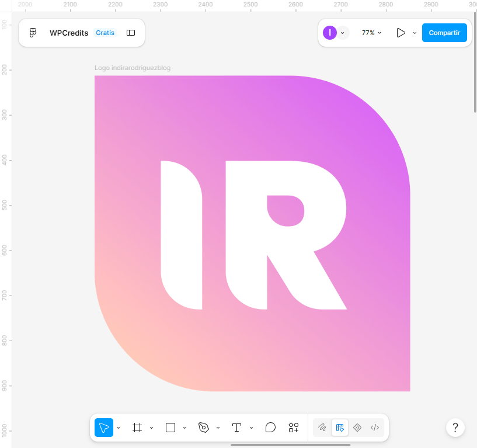The width and height of the screenshot is (477, 448).
Task: Open the Figma main menu logo
Action: point(33,33)
